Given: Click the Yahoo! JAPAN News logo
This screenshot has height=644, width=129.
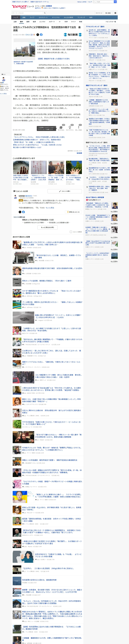Looking at the screenshot, I should [23, 7].
